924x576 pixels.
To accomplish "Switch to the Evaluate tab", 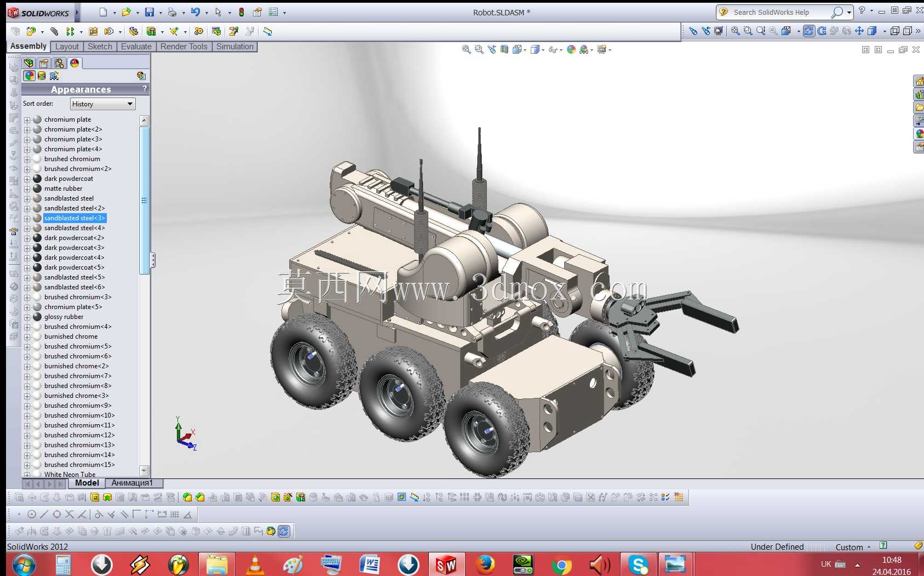I will (x=136, y=47).
